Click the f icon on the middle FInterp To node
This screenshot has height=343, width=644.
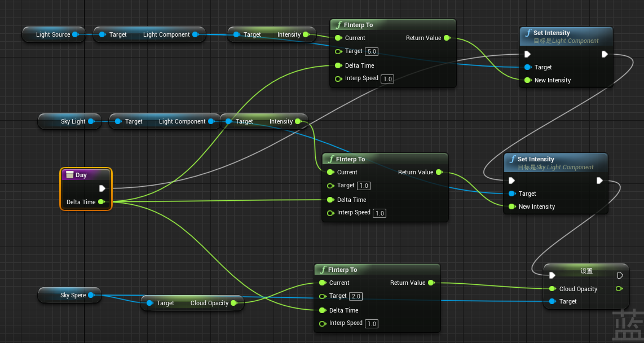pyautogui.click(x=330, y=159)
